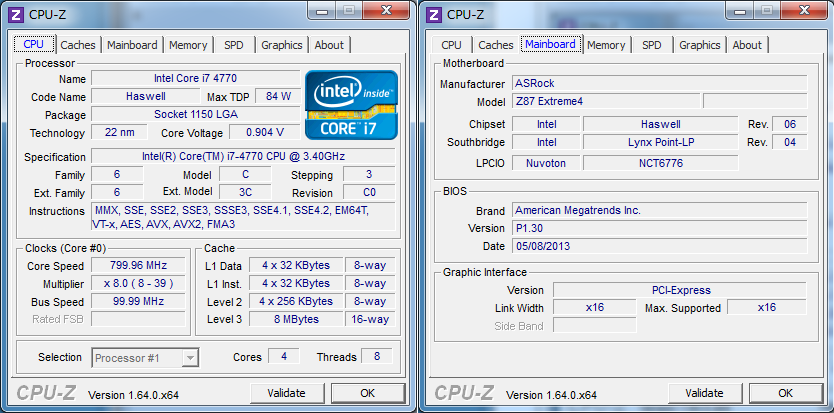Go to the CPU tab in the Motherboard window

coord(451,45)
